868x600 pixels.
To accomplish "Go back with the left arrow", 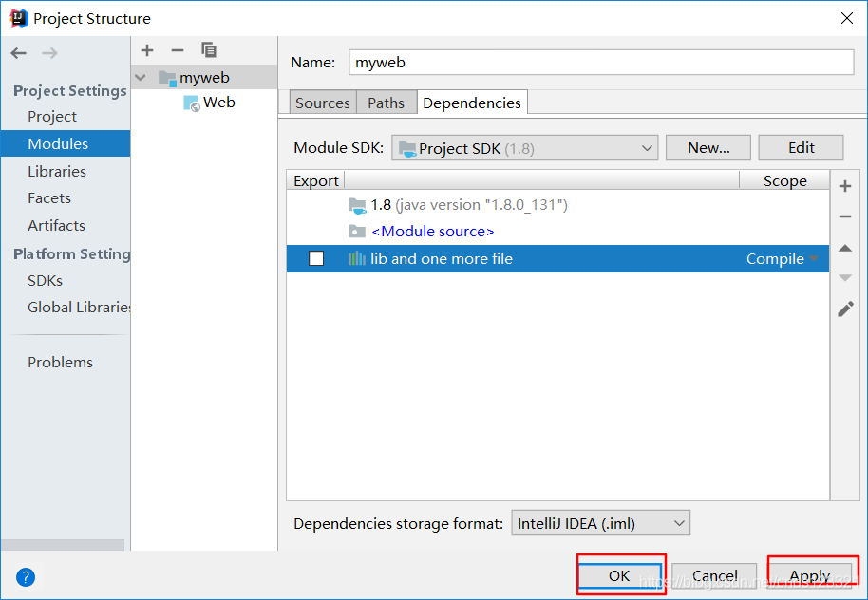I will coord(18,53).
